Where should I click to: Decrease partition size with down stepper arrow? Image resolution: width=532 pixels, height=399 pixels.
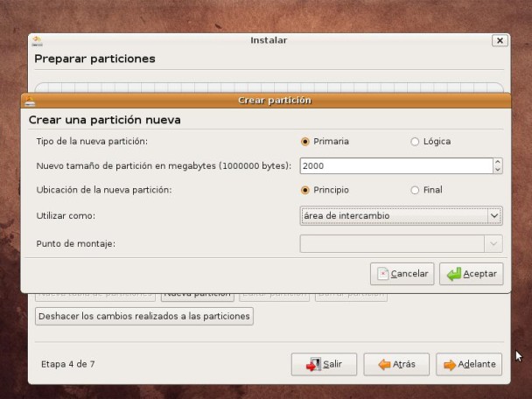(x=498, y=170)
